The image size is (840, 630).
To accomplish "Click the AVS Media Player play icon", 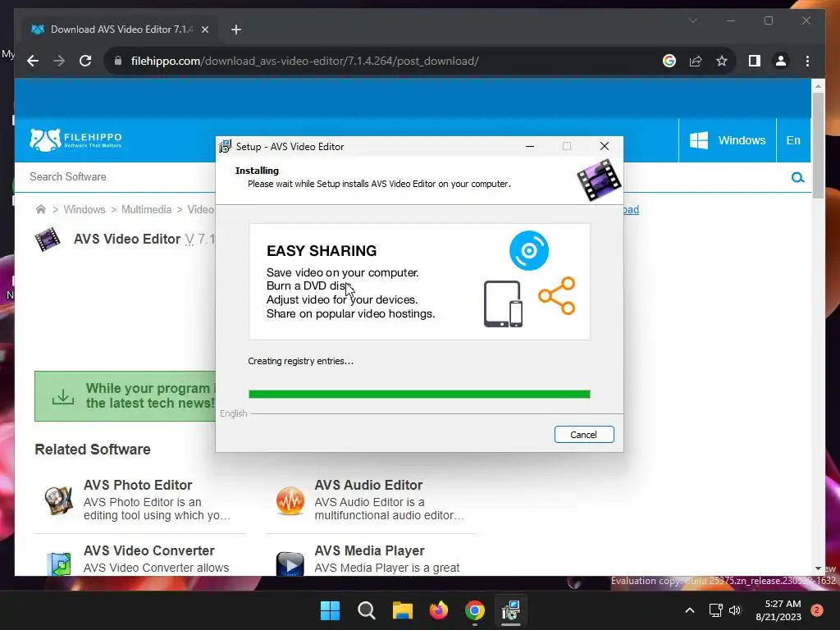I will [x=290, y=564].
